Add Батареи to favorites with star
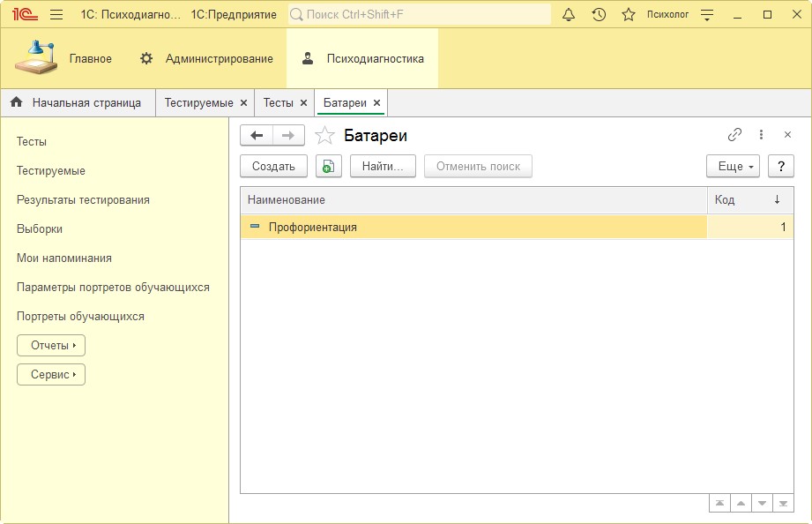The height and width of the screenshot is (524, 812). click(325, 136)
